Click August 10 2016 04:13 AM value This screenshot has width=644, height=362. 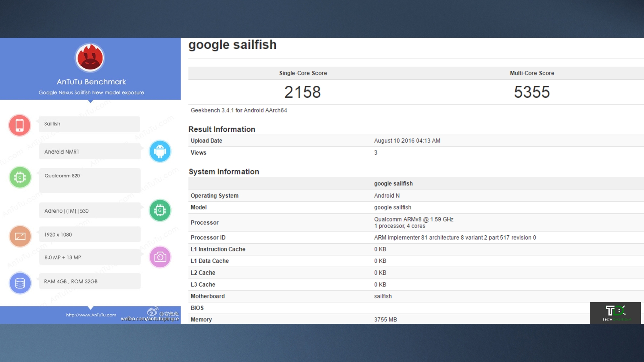(407, 141)
